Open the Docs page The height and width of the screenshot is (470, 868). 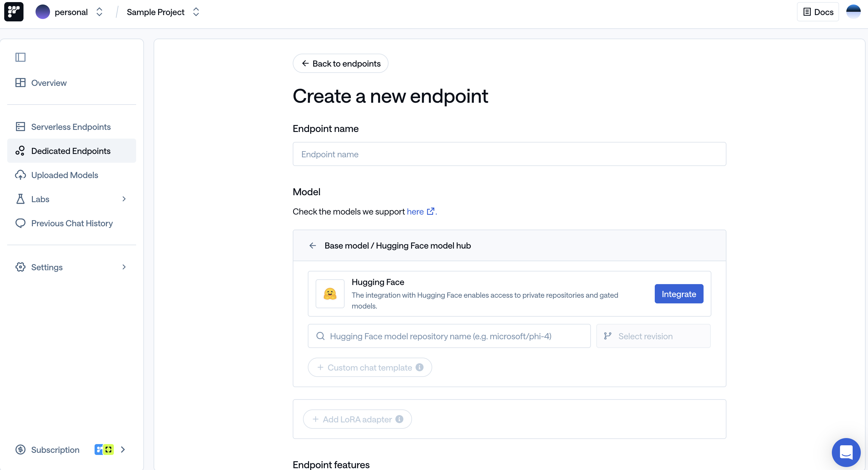818,12
